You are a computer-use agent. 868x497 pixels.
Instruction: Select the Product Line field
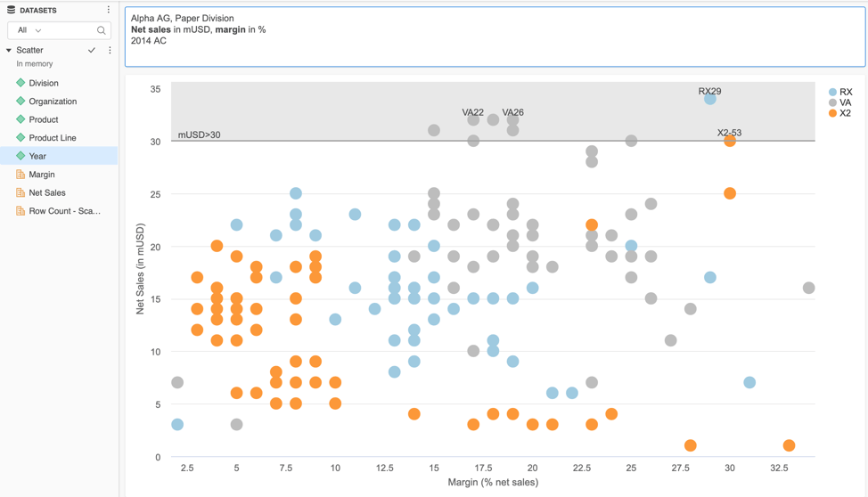[52, 138]
